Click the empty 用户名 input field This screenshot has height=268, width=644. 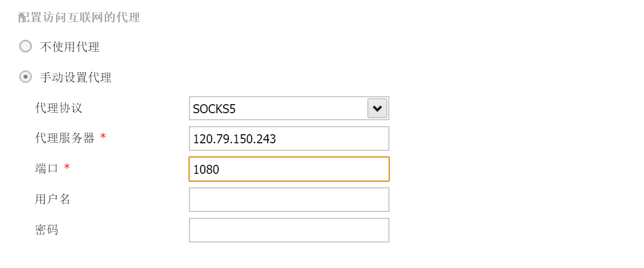click(289, 200)
